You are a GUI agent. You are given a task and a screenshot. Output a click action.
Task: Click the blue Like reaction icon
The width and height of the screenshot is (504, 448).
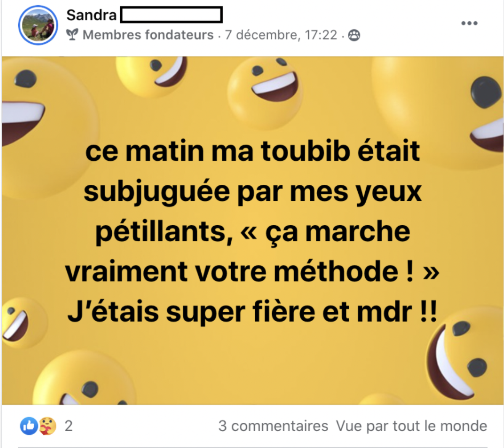click(29, 426)
